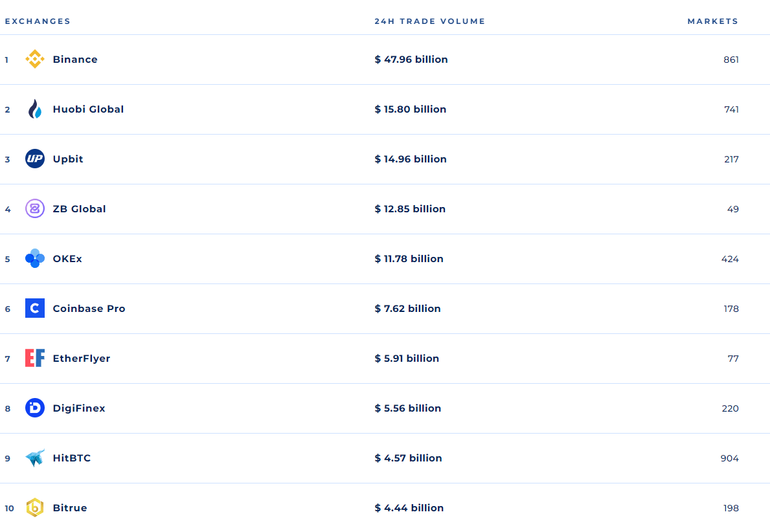
Task: Select the $ 5.91 billion volume value
Action: pos(407,359)
